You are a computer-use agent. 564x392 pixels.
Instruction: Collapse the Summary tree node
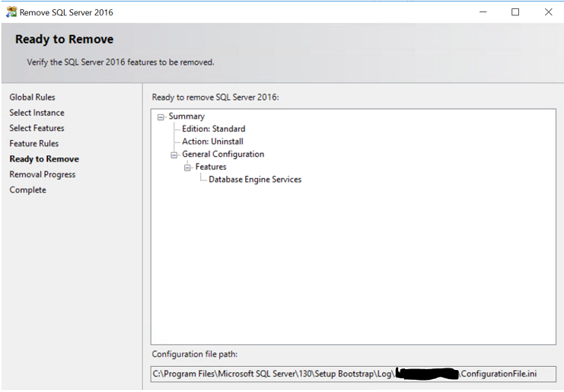[161, 116]
